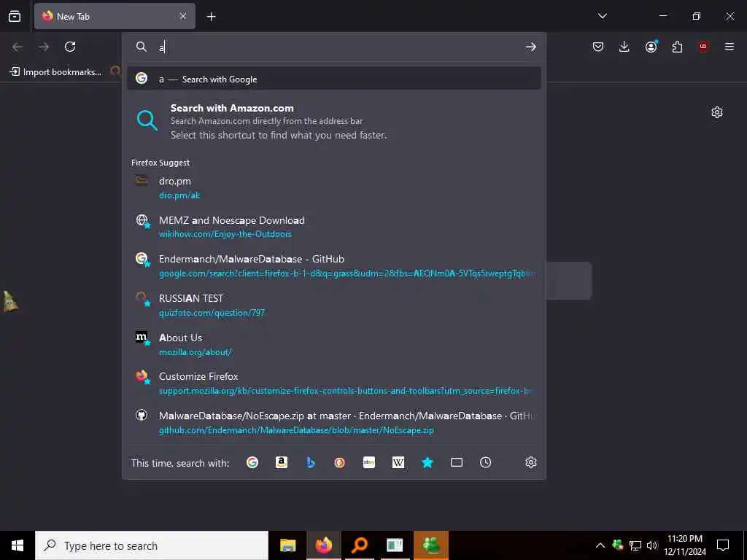Expand the list all tabs chevron

tap(602, 16)
